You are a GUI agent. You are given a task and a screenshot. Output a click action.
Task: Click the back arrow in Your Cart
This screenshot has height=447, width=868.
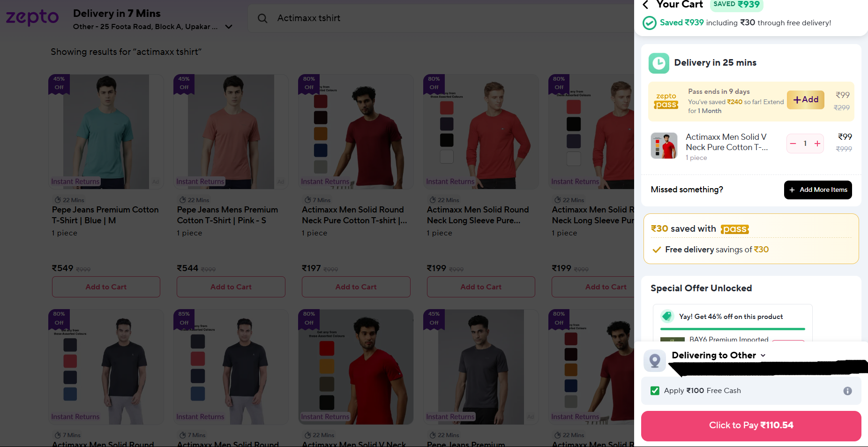[646, 5]
